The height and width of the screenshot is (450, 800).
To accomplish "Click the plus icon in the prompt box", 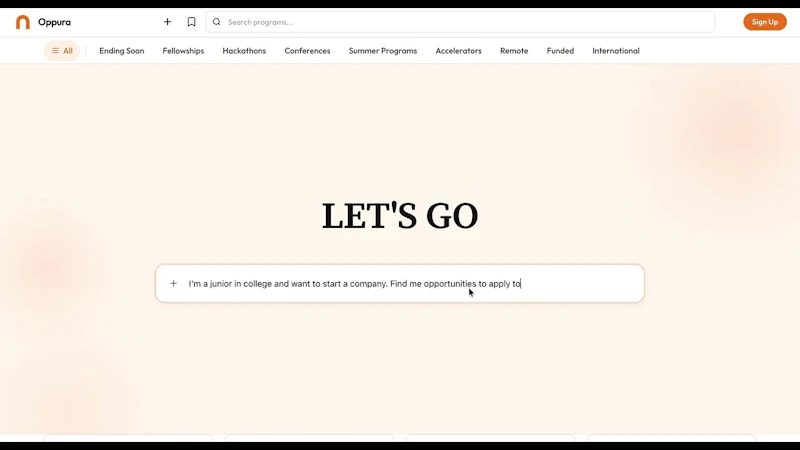I will [x=173, y=283].
